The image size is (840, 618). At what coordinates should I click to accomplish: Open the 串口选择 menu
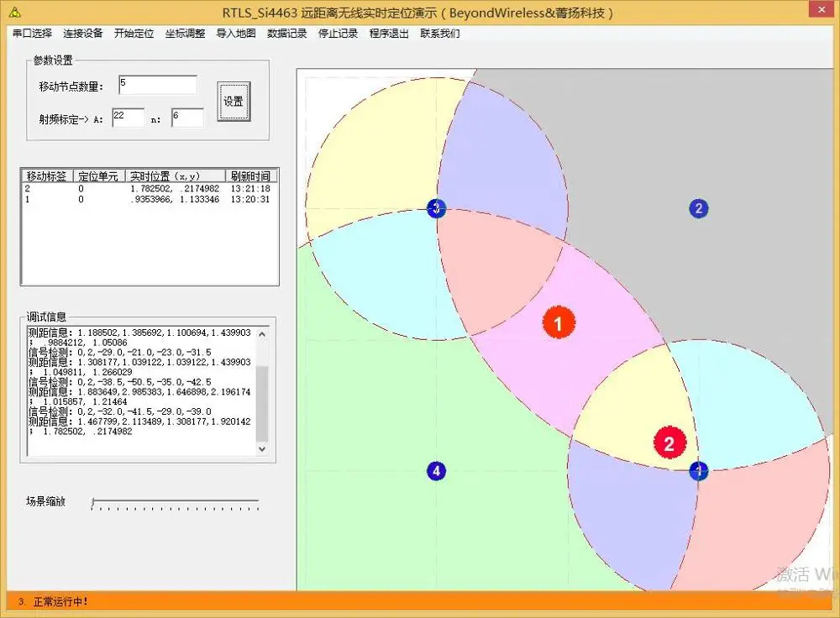coord(32,34)
